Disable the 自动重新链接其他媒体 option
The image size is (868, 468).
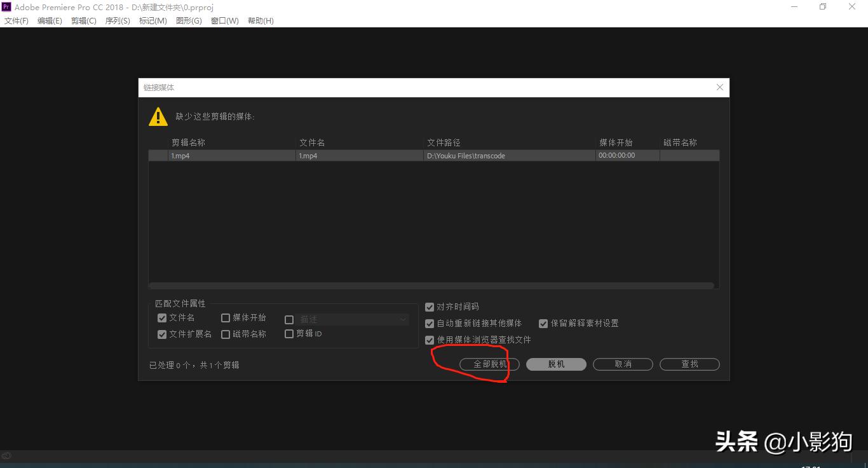coord(430,323)
